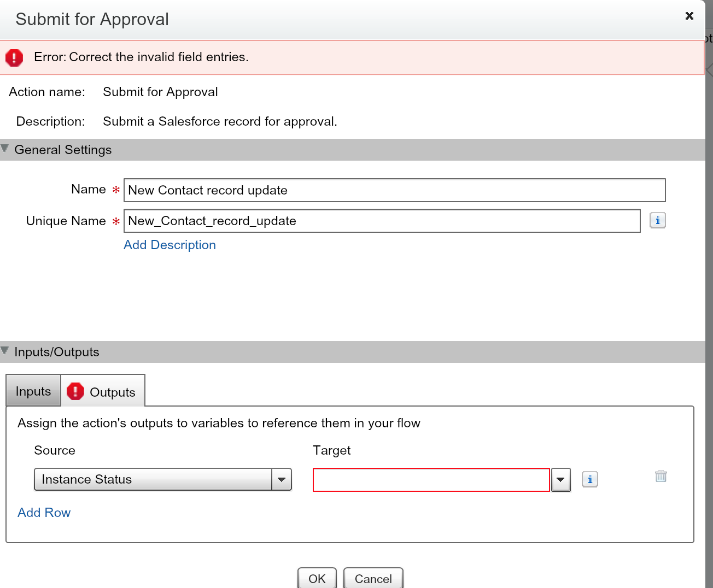Switch to the Inputs tab
Screen dimensions: 713x588
(x=33, y=391)
